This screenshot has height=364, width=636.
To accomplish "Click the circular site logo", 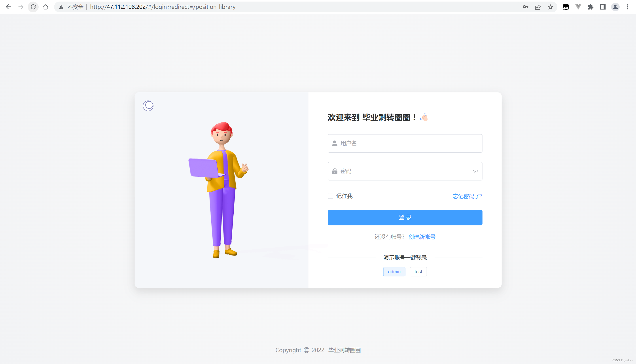I will click(148, 106).
